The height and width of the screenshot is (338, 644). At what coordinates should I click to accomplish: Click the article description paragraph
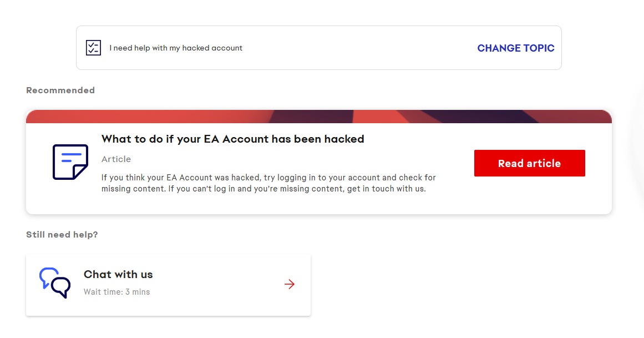coord(268,183)
